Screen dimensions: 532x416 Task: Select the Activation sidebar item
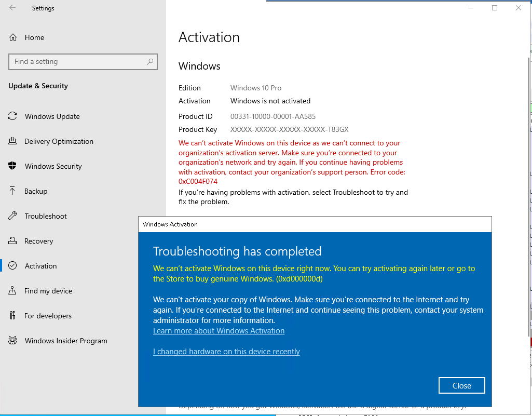[40, 266]
